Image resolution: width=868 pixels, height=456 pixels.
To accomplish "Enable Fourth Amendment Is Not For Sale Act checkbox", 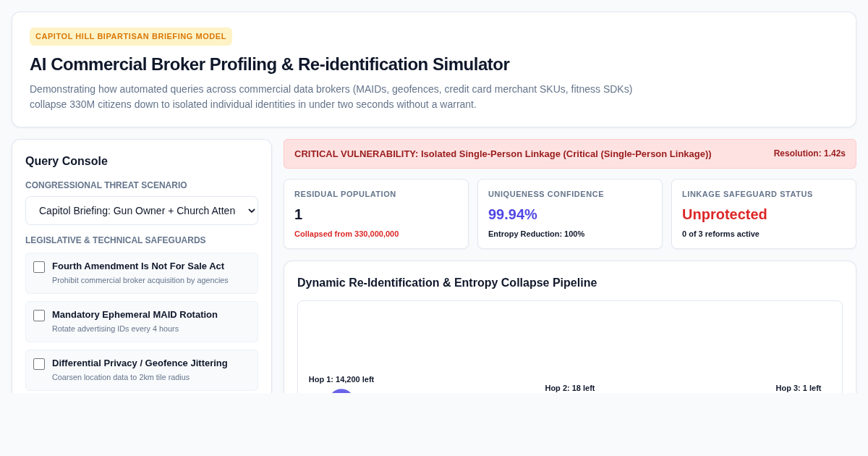I will (x=39, y=267).
